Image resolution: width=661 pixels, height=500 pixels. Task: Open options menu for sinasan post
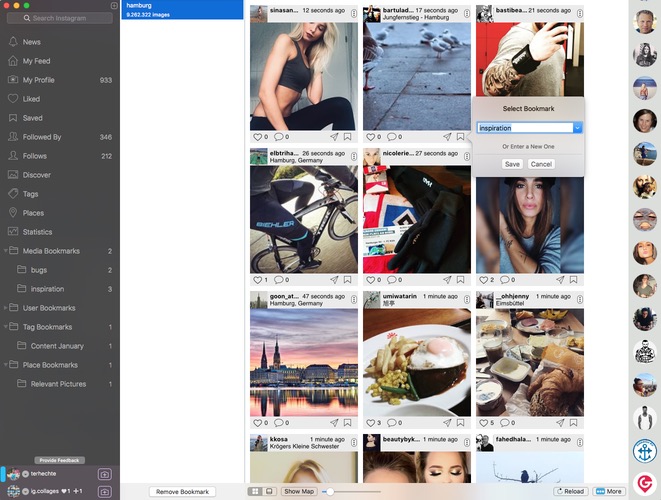(x=354, y=14)
